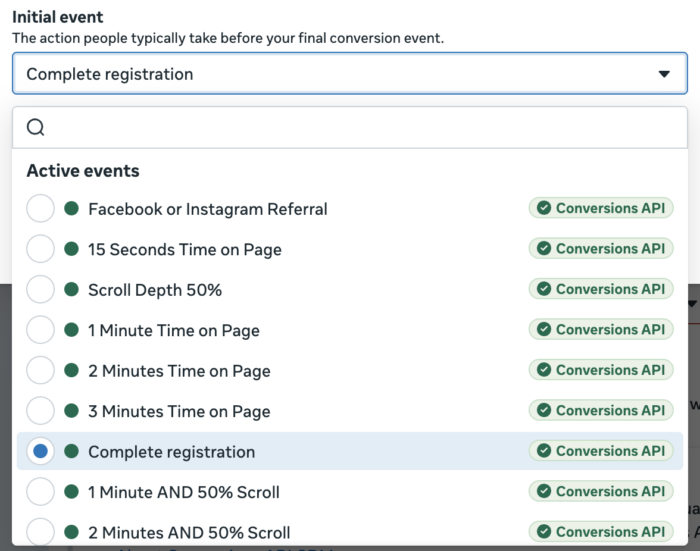Click the Active events section heading
The width and height of the screenshot is (700, 551).
(x=83, y=171)
